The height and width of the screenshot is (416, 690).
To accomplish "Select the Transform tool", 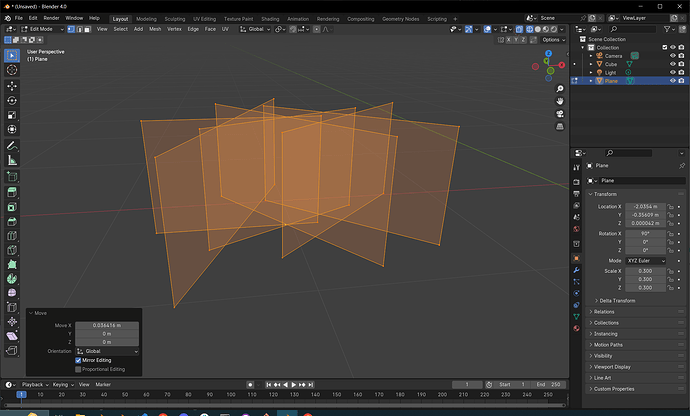I will [12, 129].
